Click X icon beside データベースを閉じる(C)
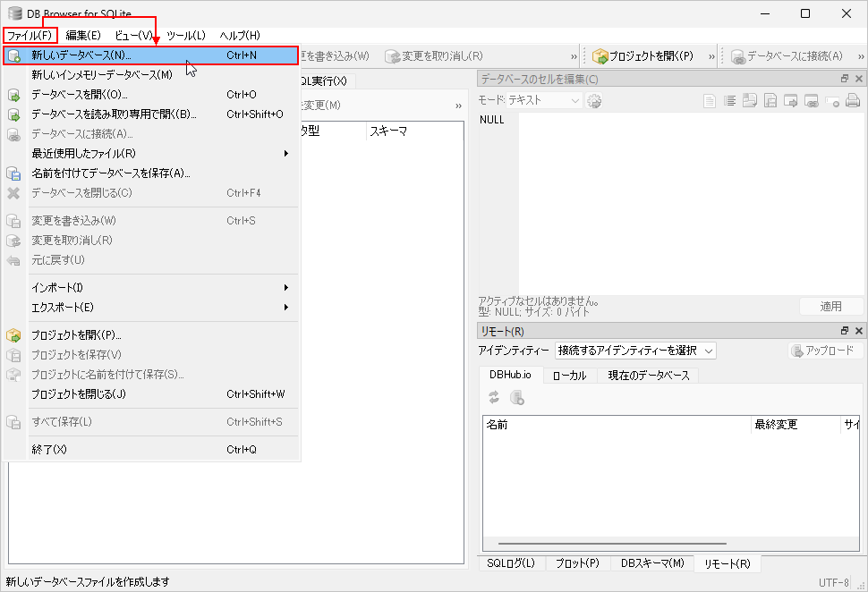868x592 pixels. [13, 193]
